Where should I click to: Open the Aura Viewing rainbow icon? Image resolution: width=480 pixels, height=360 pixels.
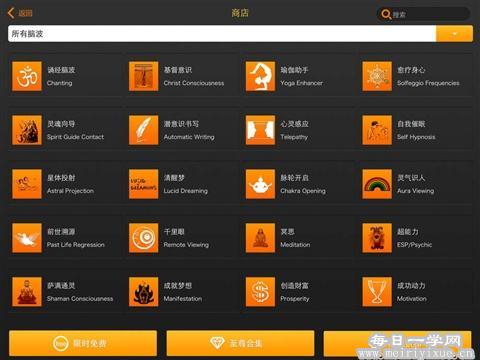(377, 184)
